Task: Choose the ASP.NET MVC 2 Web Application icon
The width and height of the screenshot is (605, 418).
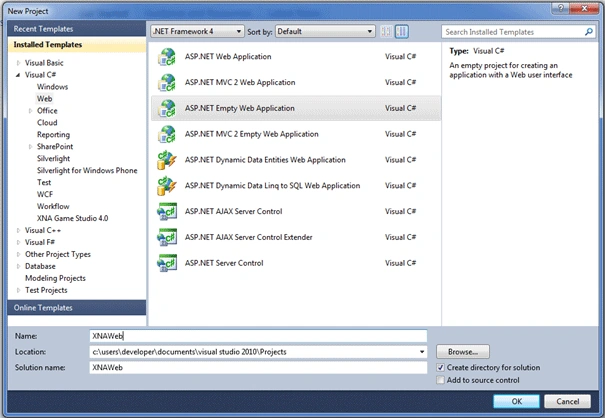Action: tap(167, 83)
